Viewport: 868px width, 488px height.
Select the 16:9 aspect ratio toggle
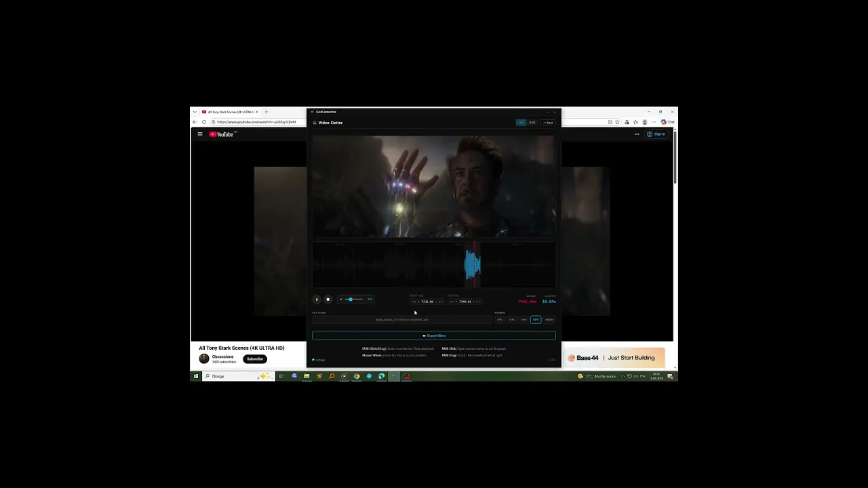point(521,123)
